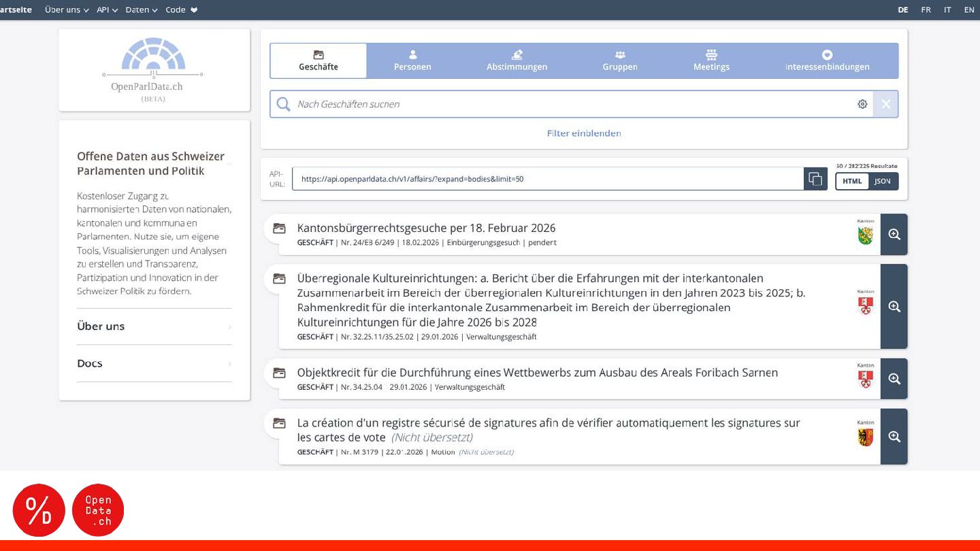The width and height of the screenshot is (980, 551).
Task: Expand the 'Über uns' sidebar item
Action: 154,327
